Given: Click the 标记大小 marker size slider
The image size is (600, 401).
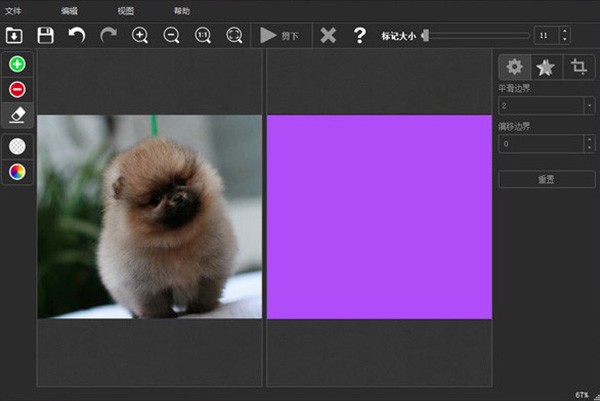Looking at the screenshot, I should tap(475, 35).
